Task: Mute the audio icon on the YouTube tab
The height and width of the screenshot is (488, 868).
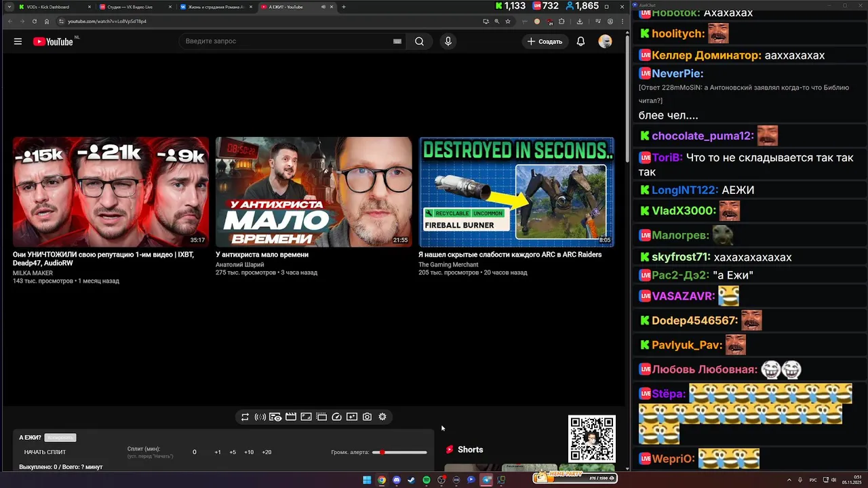Action: (x=323, y=7)
